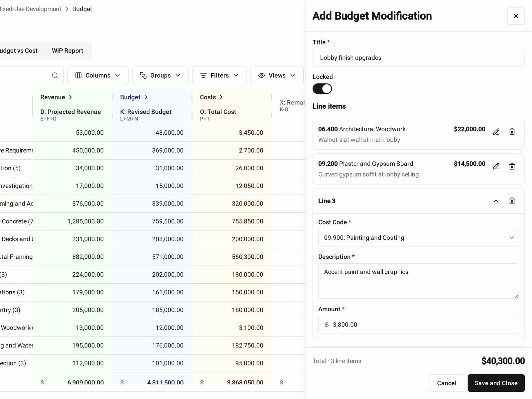This screenshot has width=532, height=399.
Task: Open the Groups dropdown
Action: click(x=160, y=75)
